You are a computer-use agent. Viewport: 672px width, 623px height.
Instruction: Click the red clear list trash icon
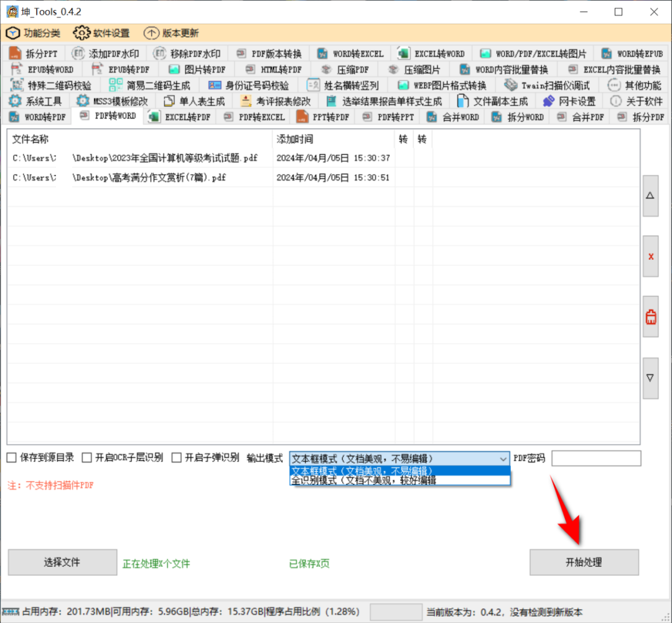tap(650, 316)
